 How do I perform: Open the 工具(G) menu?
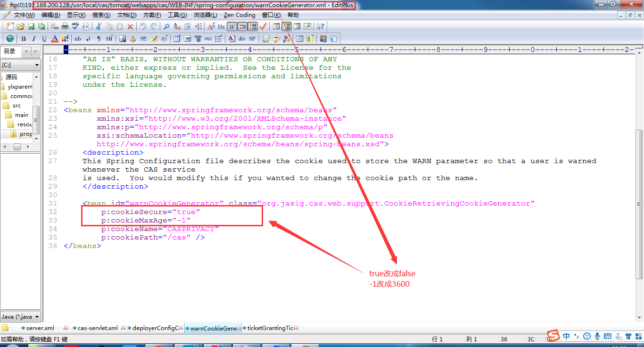coord(177,15)
